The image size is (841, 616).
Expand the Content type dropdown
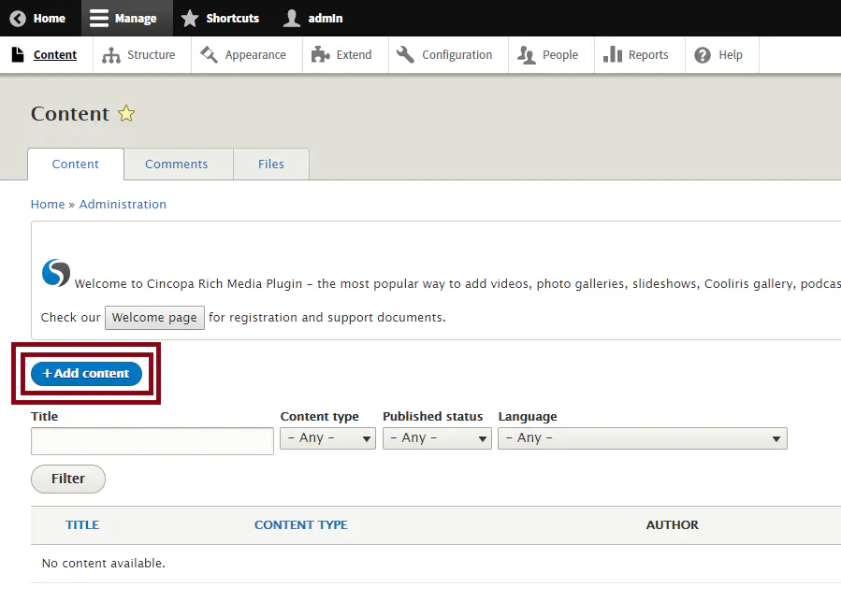(x=327, y=438)
